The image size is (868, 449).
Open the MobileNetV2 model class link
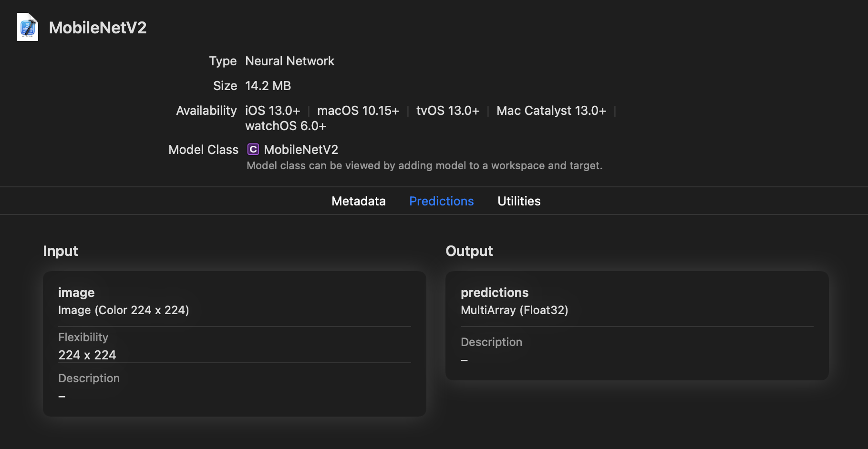pos(301,150)
